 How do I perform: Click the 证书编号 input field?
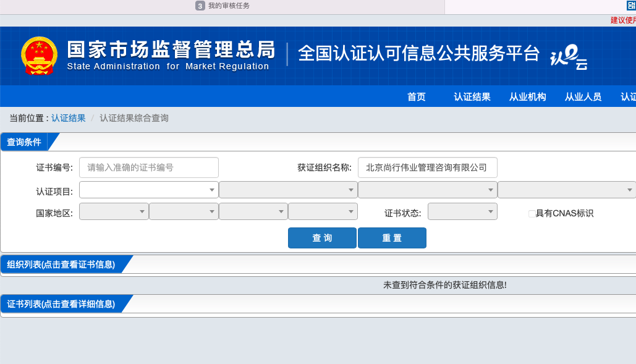(149, 167)
